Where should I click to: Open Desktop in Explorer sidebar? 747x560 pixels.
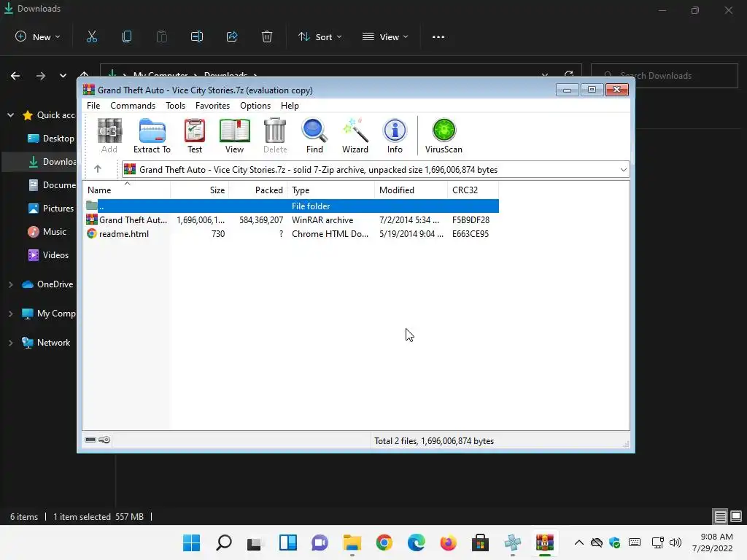coord(52,138)
